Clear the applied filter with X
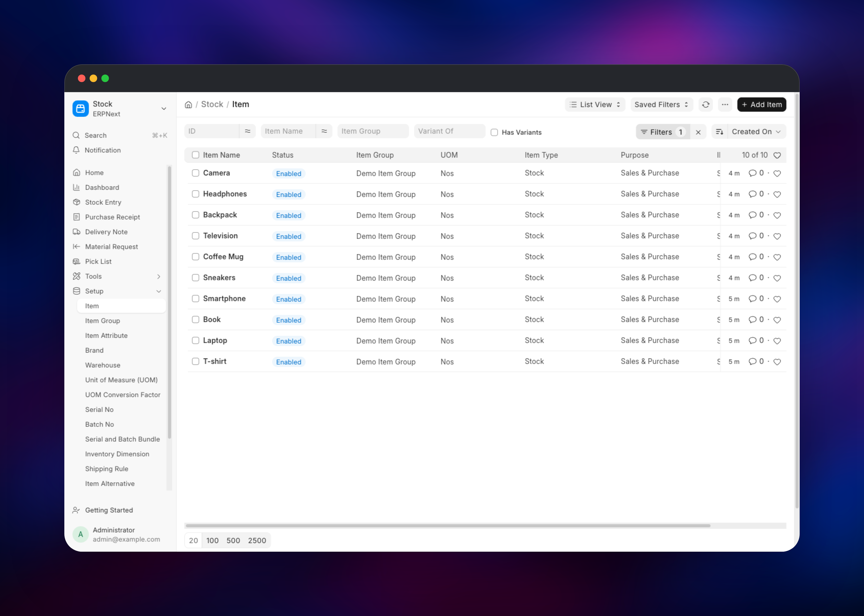This screenshot has height=616, width=864. pos(698,132)
